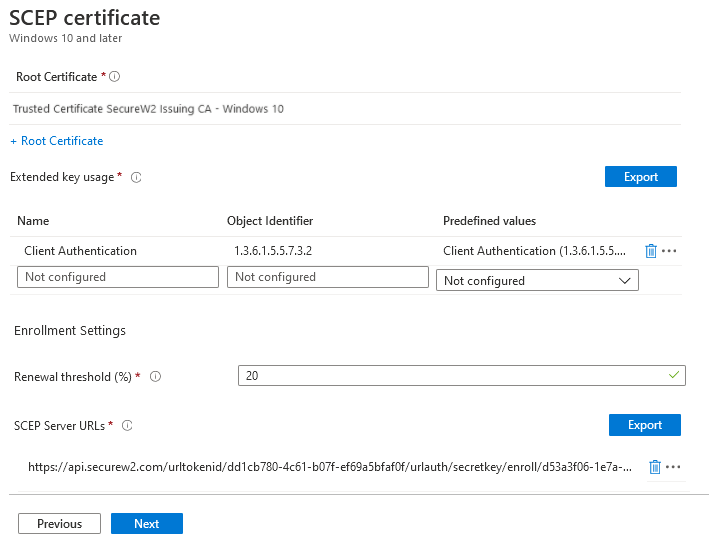711x540 pixels.
Task: Expand the Predefined values dropdown
Action: tap(537, 281)
